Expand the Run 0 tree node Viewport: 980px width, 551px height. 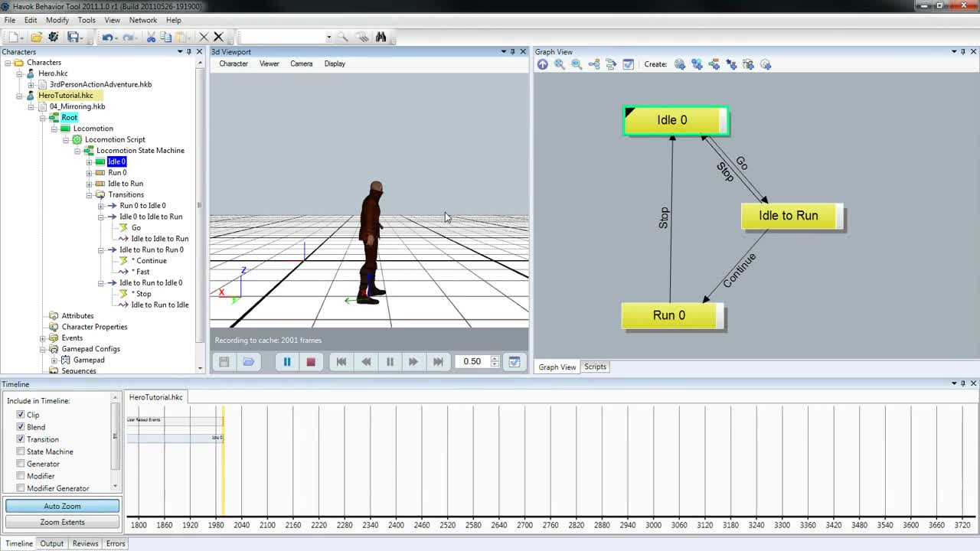tap(89, 173)
